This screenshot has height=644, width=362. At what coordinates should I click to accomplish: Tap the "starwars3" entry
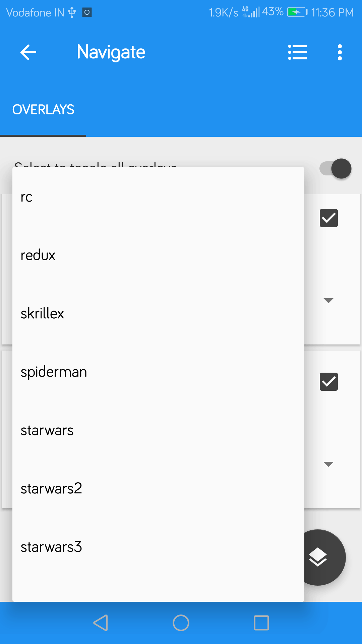pyautogui.click(x=158, y=547)
